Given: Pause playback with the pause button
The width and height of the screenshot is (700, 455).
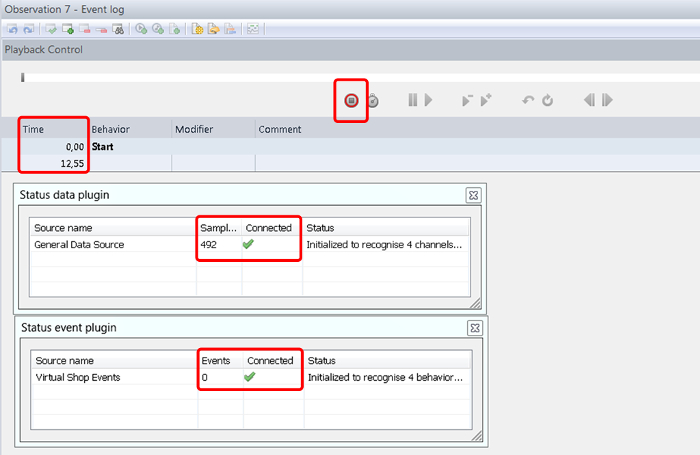Looking at the screenshot, I should (x=413, y=100).
